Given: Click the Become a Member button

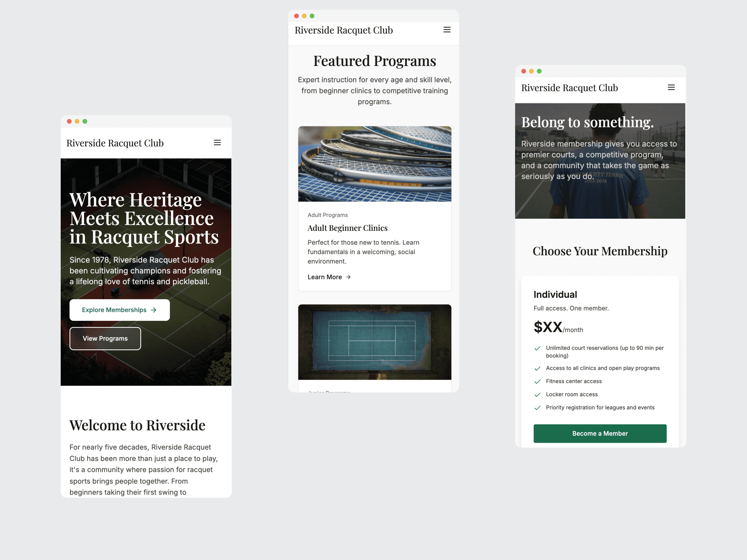Looking at the screenshot, I should coord(600,433).
